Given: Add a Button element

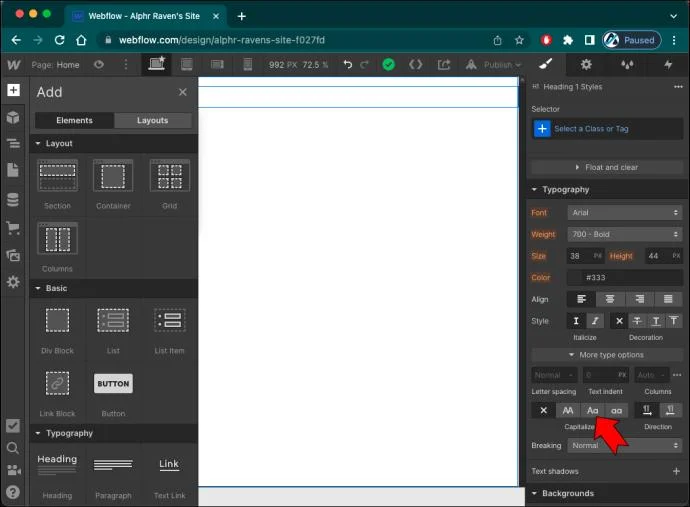Looking at the screenshot, I should [x=113, y=393].
